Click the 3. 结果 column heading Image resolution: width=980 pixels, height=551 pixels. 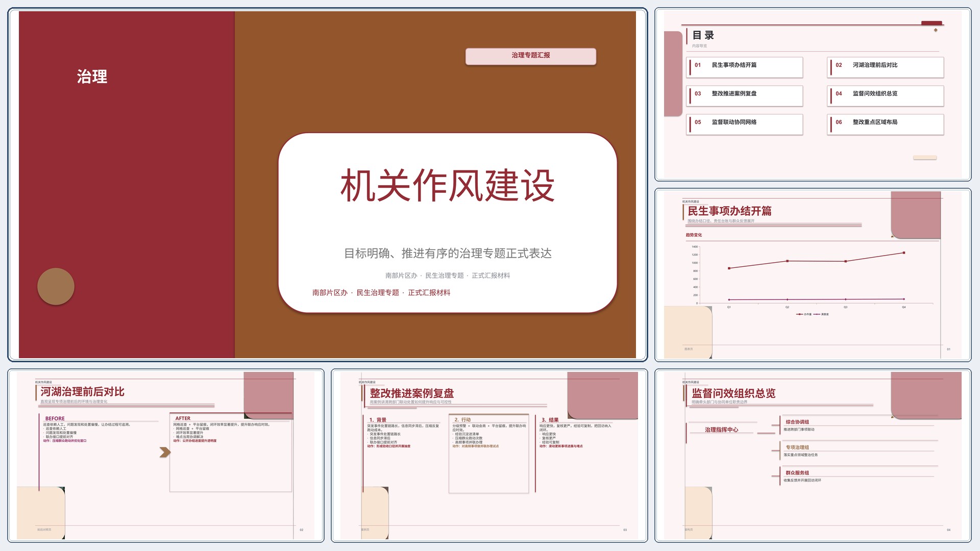[x=550, y=420]
